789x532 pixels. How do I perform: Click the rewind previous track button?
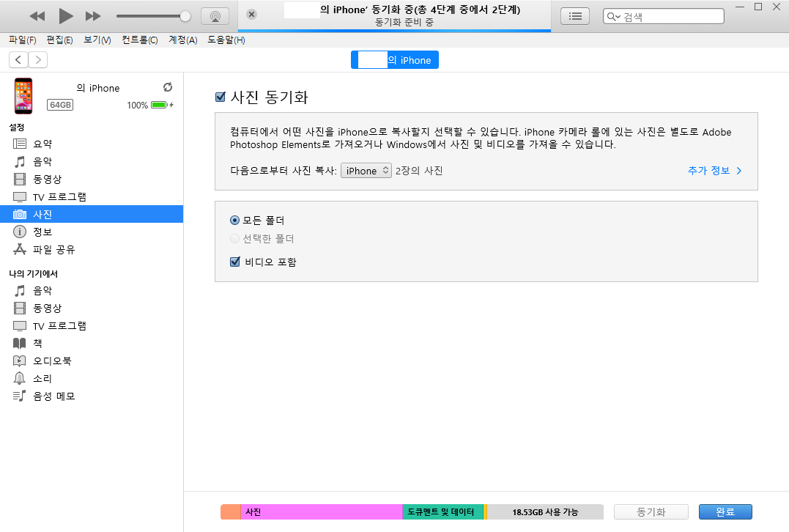[x=37, y=17]
